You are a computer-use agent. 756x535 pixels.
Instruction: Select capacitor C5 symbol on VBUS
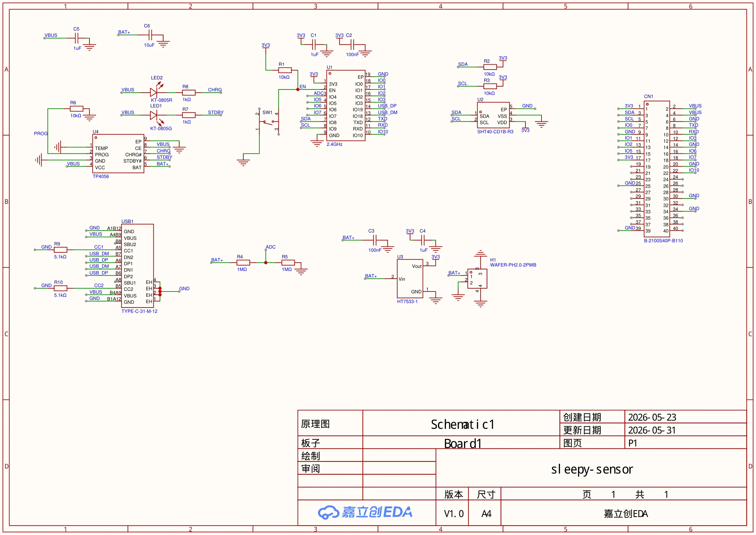point(77,38)
